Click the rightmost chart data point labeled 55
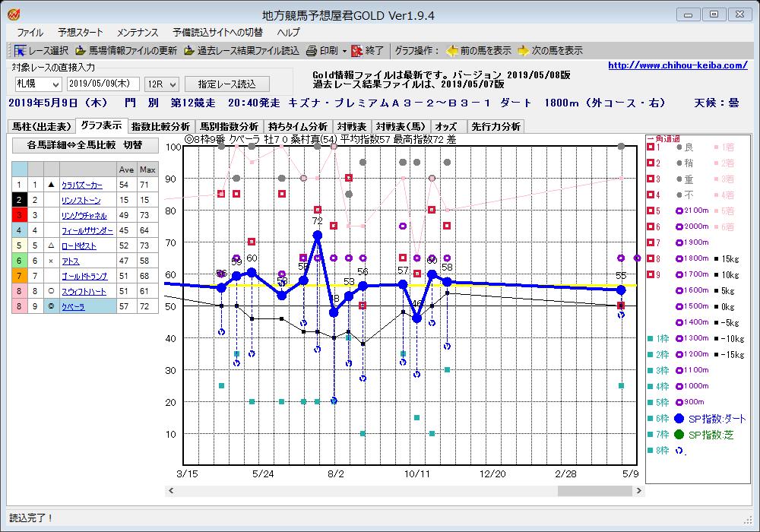 pyautogui.click(x=621, y=290)
